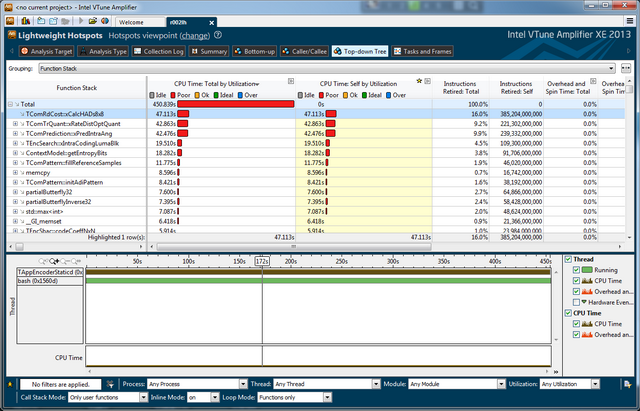Click the 172s timeline marker
The width and height of the screenshot is (640, 411).
pos(262,261)
